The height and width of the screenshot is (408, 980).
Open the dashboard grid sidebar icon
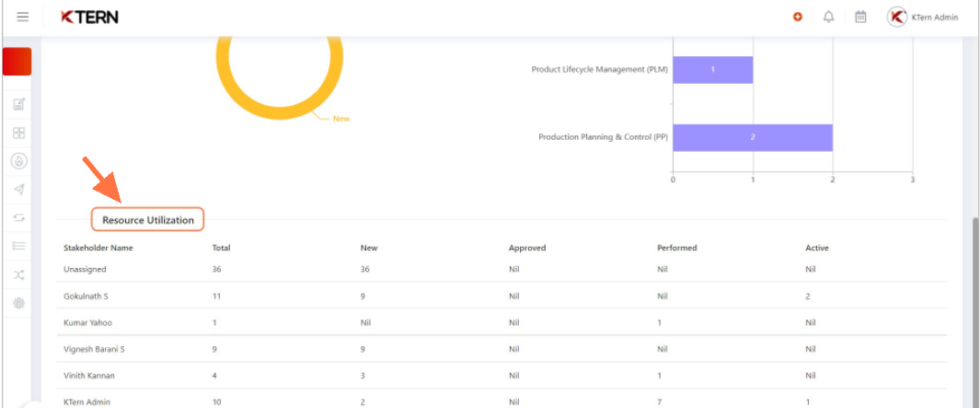tap(18, 133)
